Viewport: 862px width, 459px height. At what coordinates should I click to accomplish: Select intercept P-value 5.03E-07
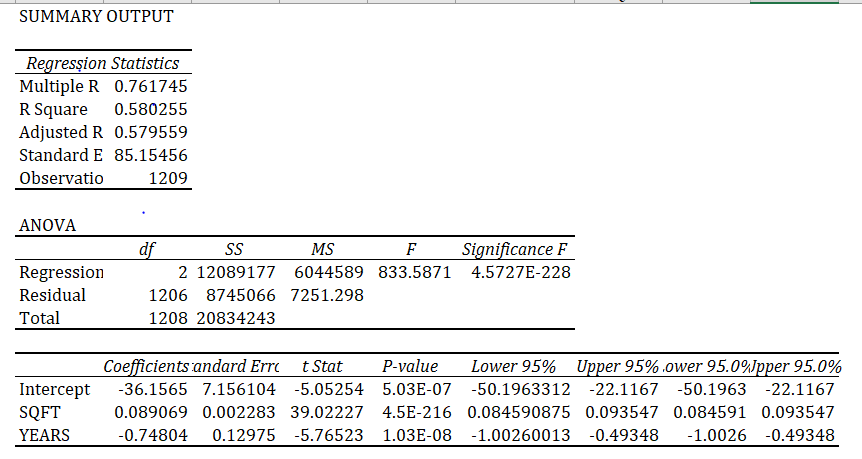tap(417, 390)
